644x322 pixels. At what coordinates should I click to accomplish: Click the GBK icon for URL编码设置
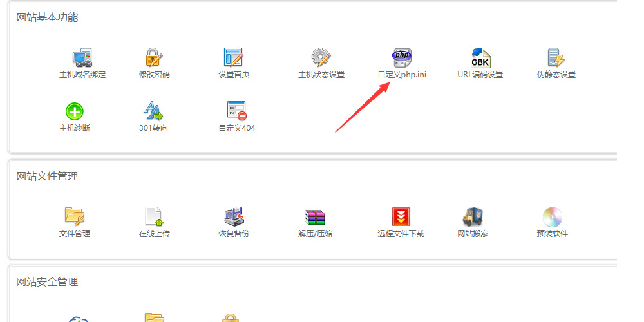[480, 58]
